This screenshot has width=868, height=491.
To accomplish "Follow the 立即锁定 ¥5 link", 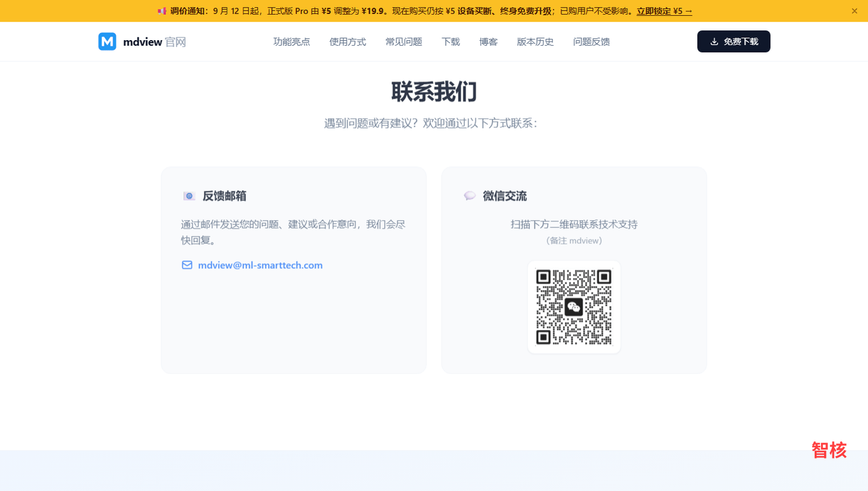I will point(665,11).
